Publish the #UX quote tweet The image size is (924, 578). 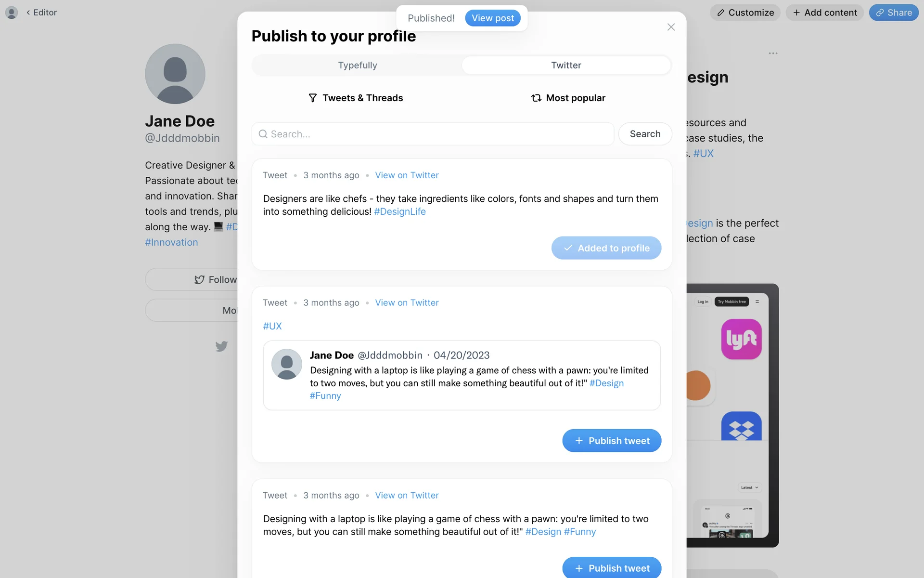pyautogui.click(x=612, y=441)
